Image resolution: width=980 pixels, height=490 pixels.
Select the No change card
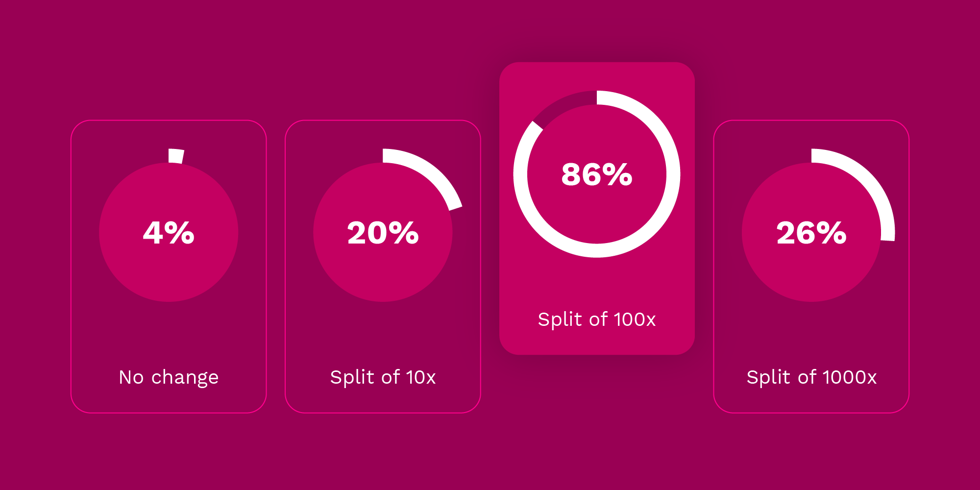pos(169,267)
